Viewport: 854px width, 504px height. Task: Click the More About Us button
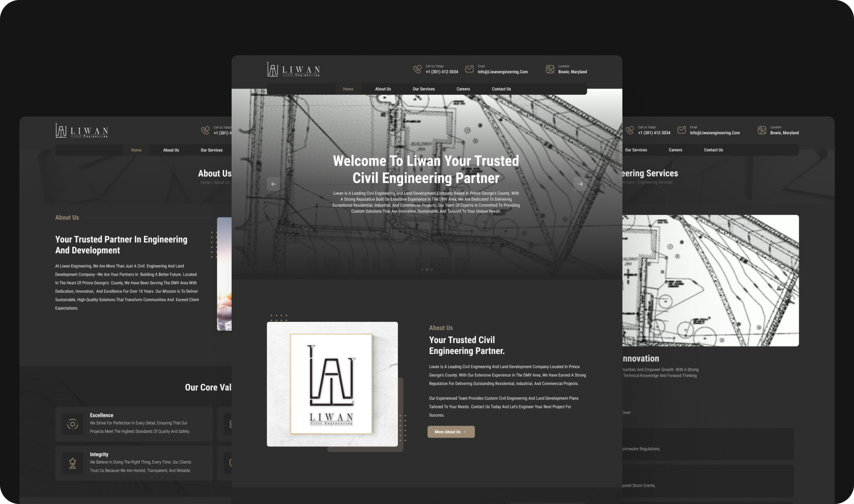coord(451,432)
